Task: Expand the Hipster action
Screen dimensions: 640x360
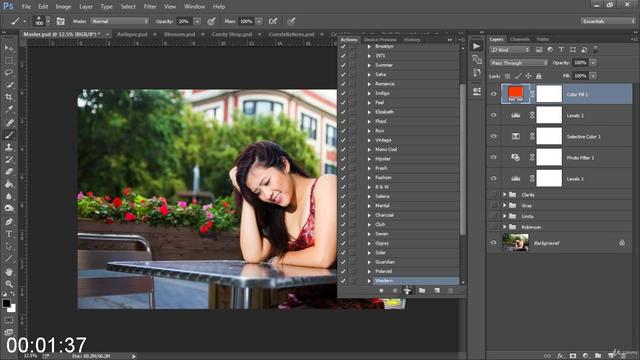Action: point(369,159)
